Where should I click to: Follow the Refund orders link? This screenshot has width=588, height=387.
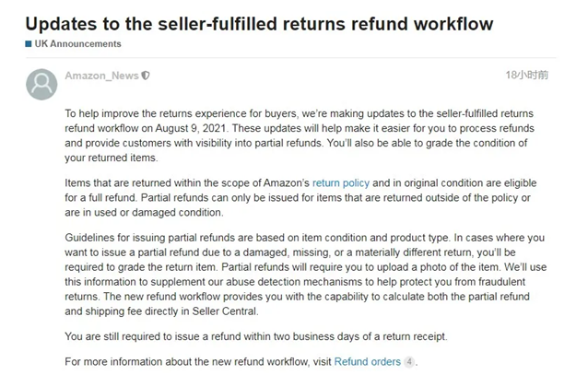pyautogui.click(x=368, y=361)
